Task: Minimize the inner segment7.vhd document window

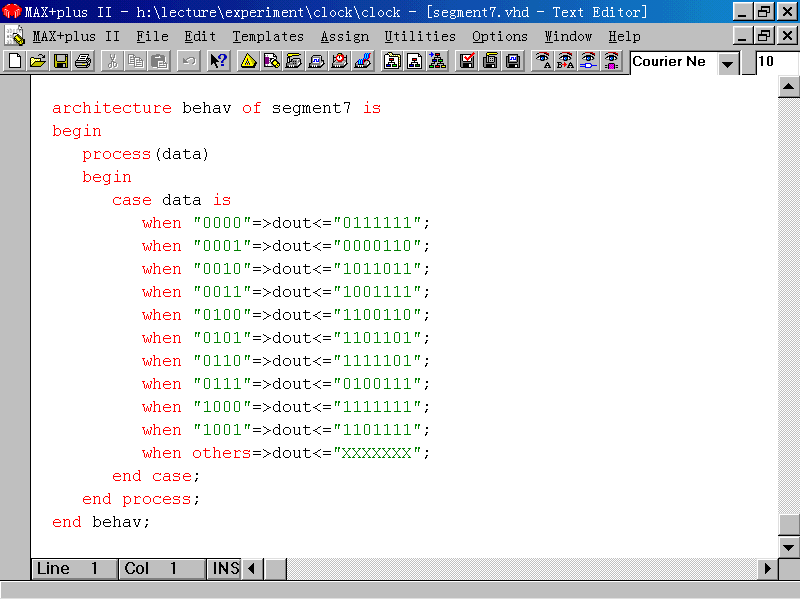Action: pos(742,36)
